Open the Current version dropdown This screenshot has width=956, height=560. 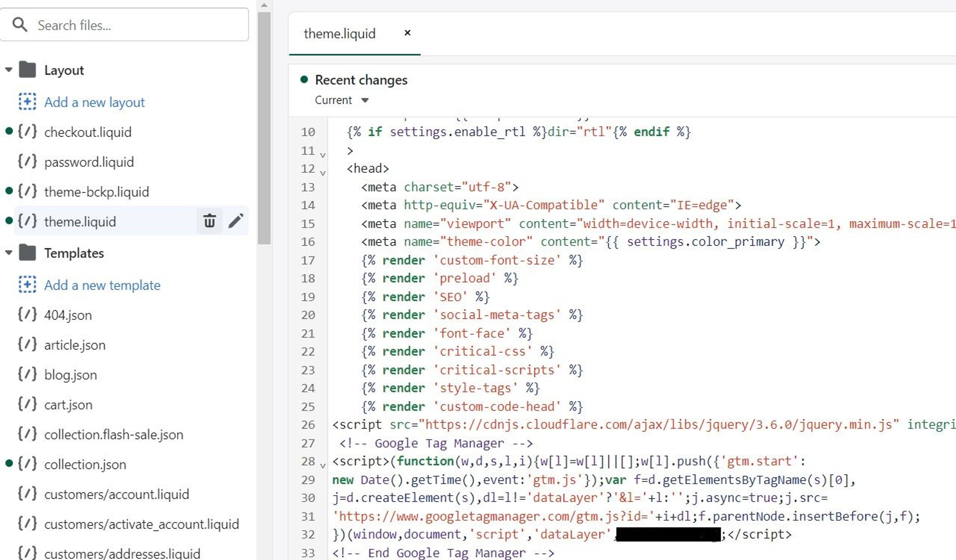tap(341, 100)
